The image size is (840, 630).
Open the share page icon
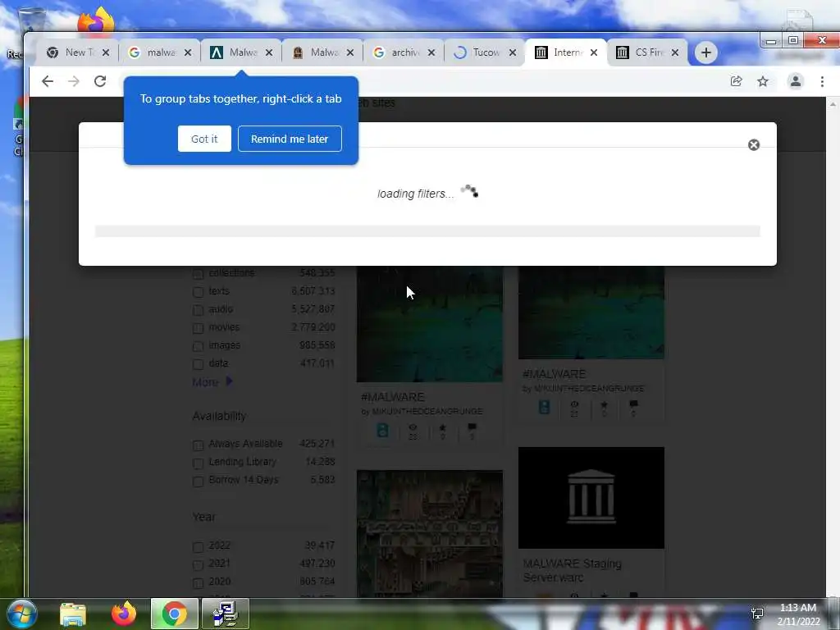(736, 81)
